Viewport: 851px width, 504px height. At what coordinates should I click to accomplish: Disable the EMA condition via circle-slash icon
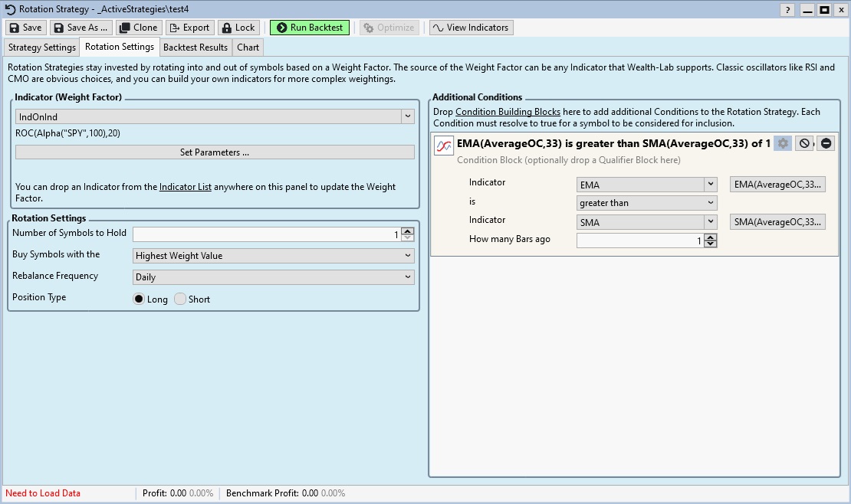point(803,143)
